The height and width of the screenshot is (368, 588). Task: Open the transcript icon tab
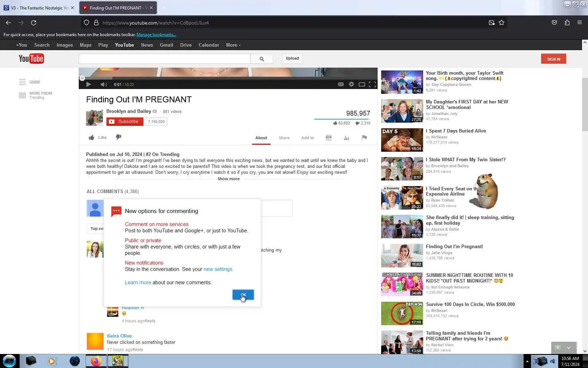[329, 138]
